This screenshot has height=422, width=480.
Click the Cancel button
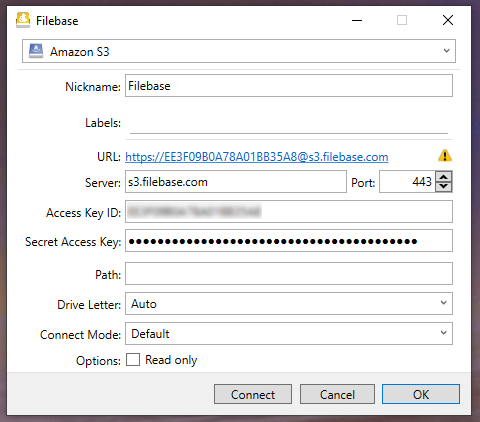(337, 394)
